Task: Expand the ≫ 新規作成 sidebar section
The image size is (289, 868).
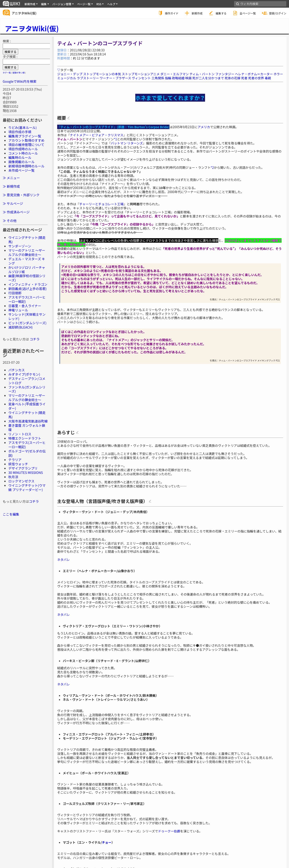Action: (x=11, y=186)
